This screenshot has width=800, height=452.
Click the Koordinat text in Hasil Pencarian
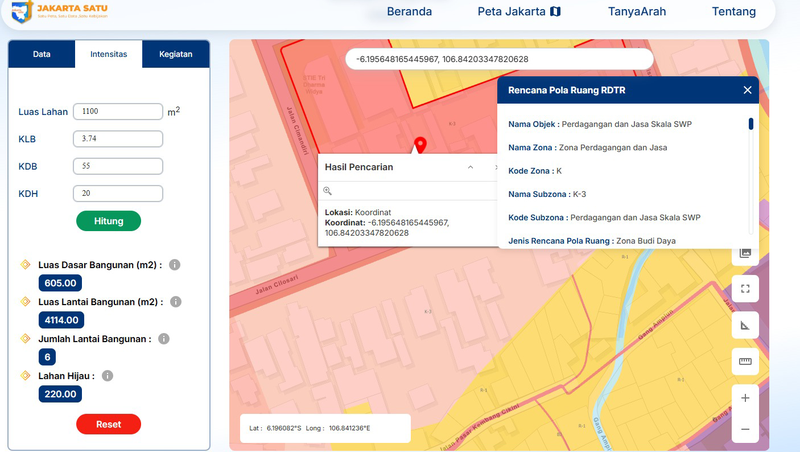coord(387,228)
